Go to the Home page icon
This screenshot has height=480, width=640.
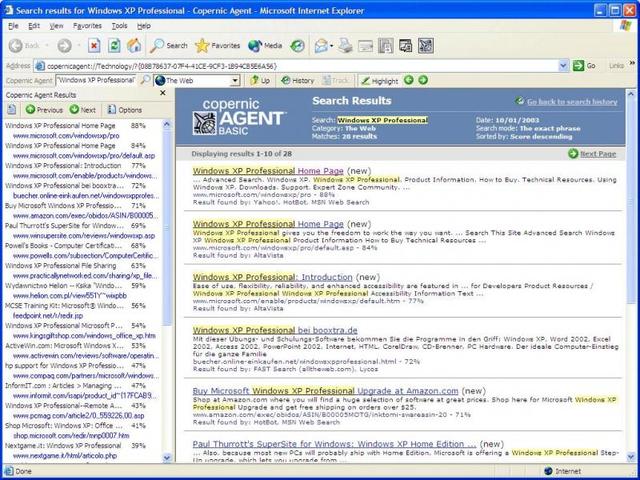[134, 45]
